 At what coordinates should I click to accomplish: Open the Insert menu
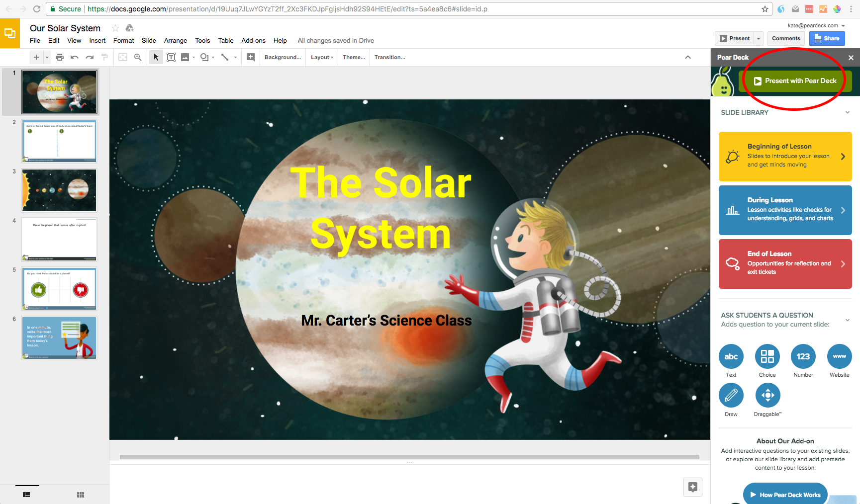point(97,41)
